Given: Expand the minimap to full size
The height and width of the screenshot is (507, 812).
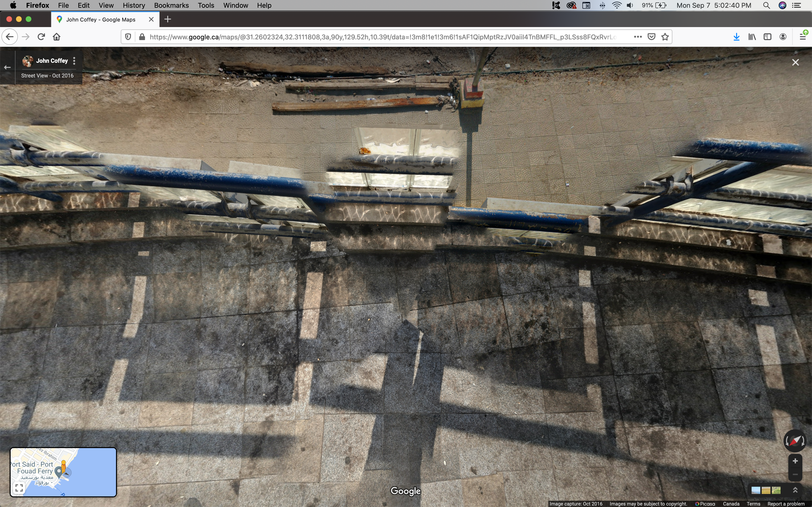Looking at the screenshot, I should point(19,487).
